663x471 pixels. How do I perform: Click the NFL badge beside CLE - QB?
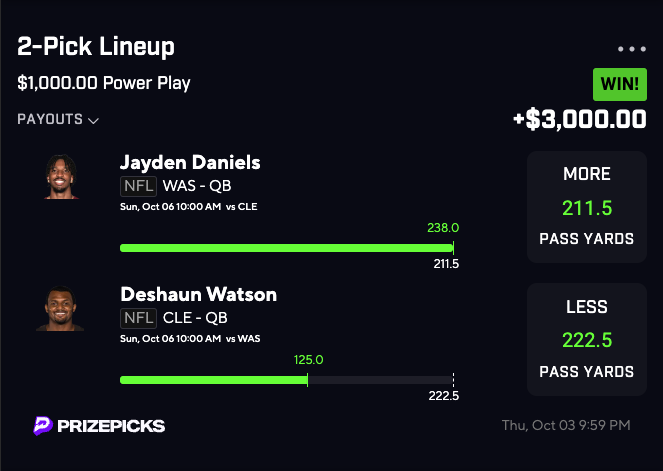coord(138,318)
